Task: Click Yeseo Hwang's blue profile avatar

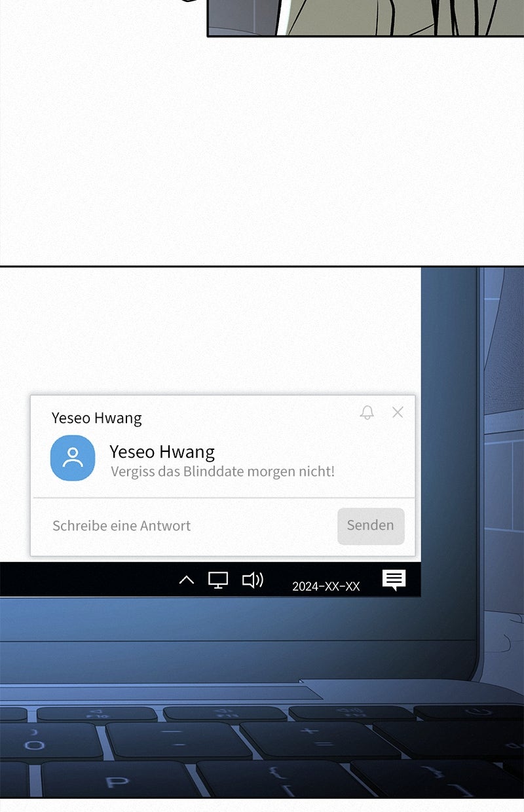Action: click(73, 458)
